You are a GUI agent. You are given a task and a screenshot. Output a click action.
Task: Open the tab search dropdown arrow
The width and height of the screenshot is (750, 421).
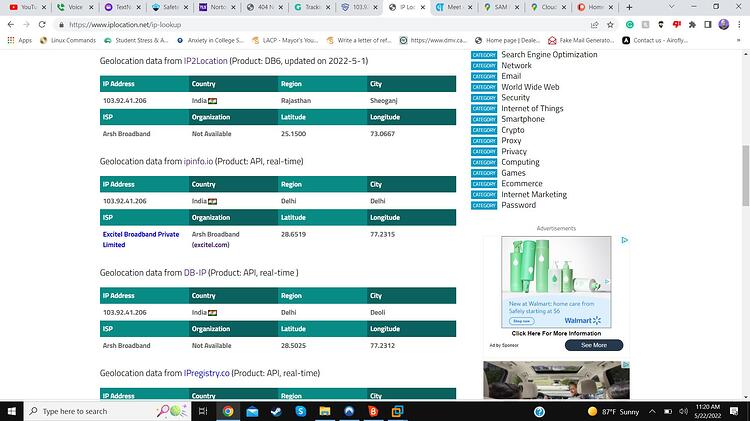[671, 7]
